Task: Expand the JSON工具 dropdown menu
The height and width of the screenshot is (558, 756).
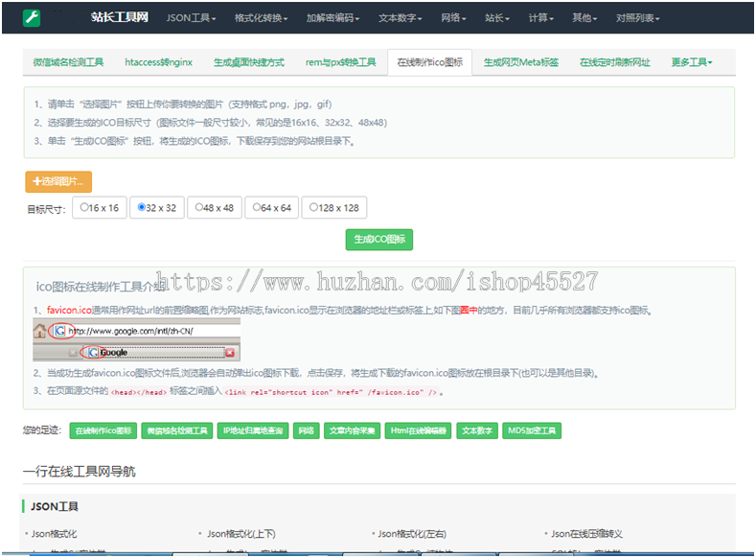Action: [x=191, y=18]
